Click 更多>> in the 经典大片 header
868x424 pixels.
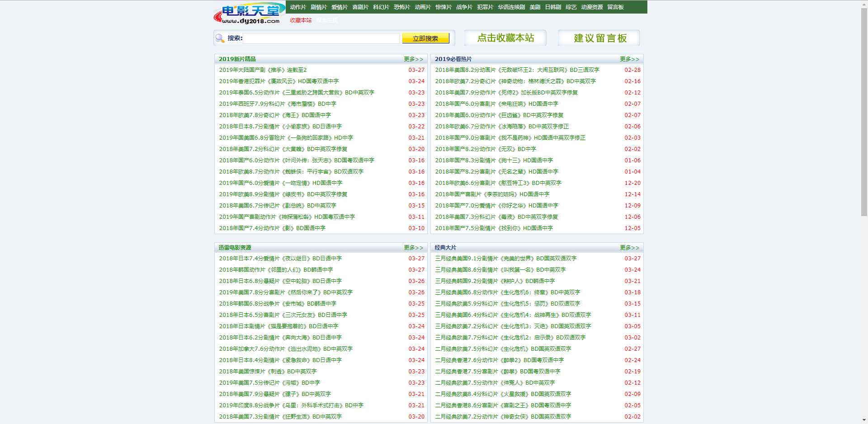[629, 248]
